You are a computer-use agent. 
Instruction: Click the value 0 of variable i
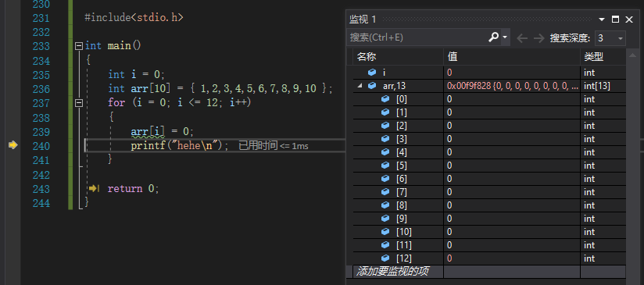[x=449, y=73]
